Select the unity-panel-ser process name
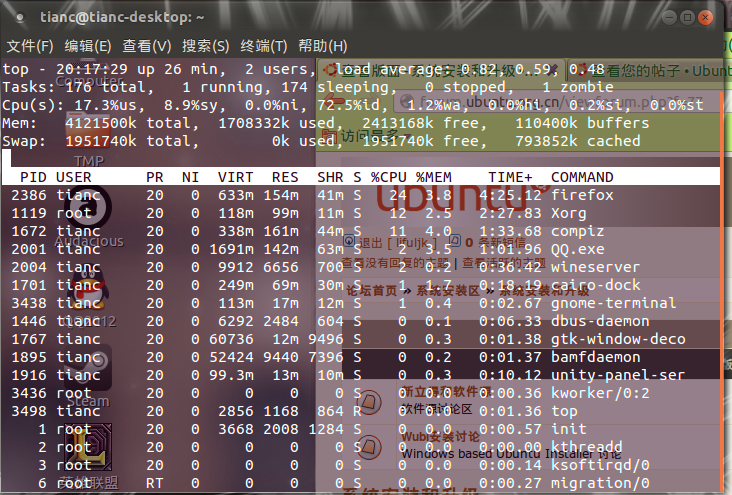 coord(618,375)
